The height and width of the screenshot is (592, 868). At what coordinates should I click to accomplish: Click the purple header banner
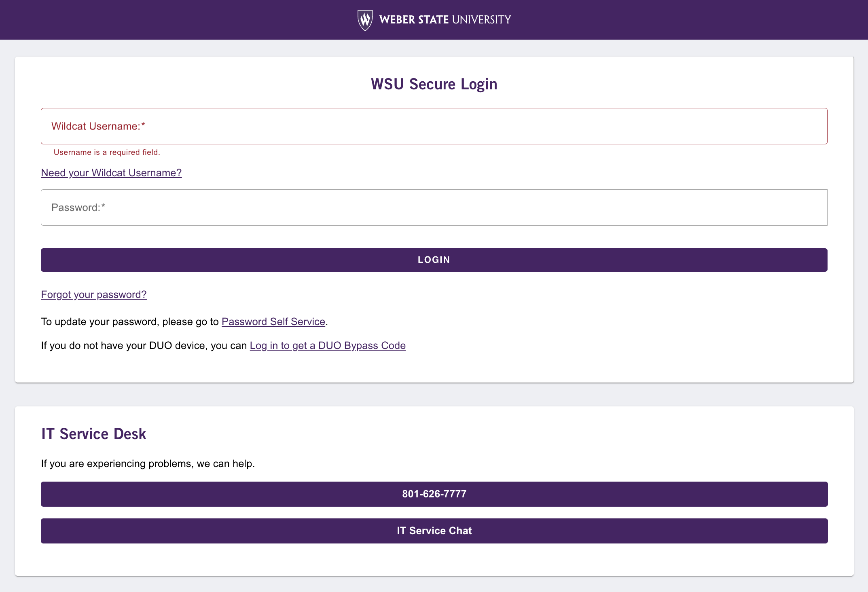tap(162, 20)
